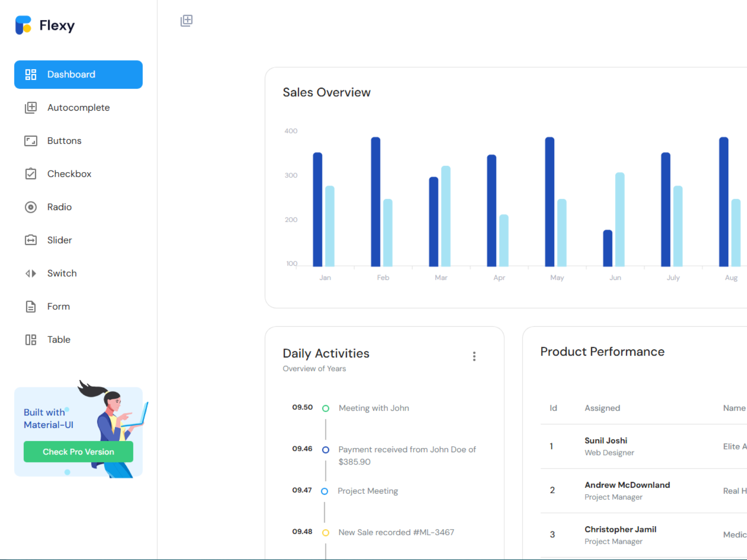
Task: Click the Dashboard grid icon in sidebar
Action: click(x=31, y=75)
